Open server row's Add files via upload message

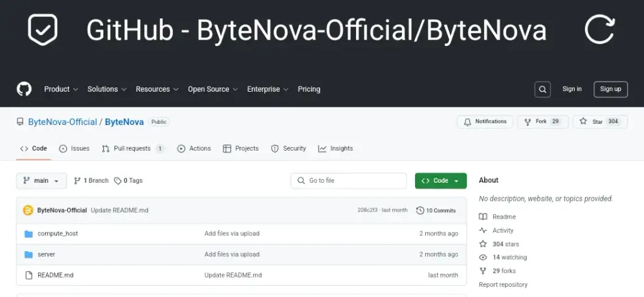coord(232,254)
